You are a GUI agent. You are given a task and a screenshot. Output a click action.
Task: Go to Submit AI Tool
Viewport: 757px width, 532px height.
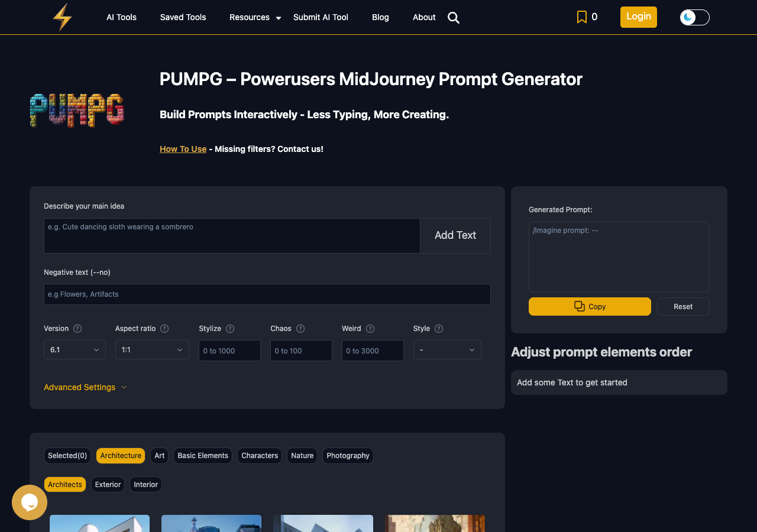click(321, 17)
